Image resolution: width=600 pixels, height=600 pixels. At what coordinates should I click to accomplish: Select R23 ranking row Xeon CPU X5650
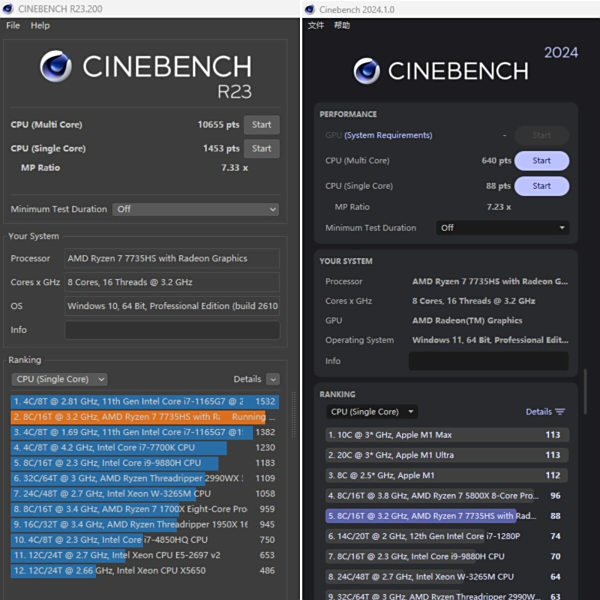click(x=143, y=571)
